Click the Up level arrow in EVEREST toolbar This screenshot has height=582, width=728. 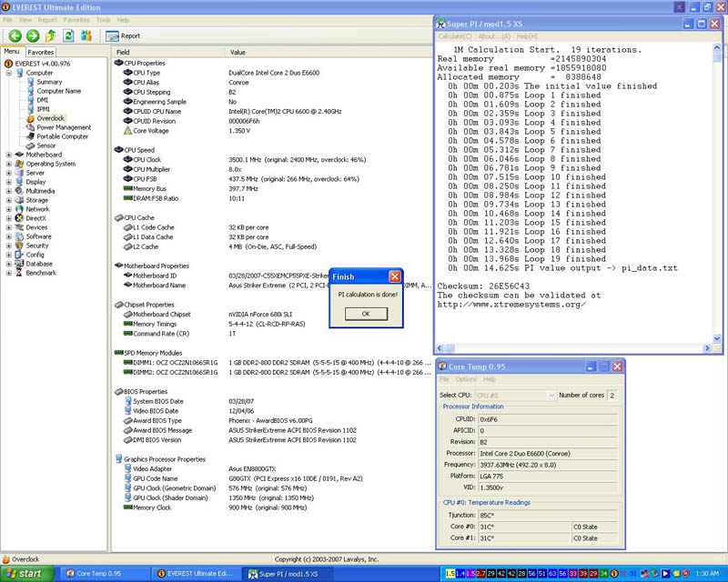pos(51,35)
